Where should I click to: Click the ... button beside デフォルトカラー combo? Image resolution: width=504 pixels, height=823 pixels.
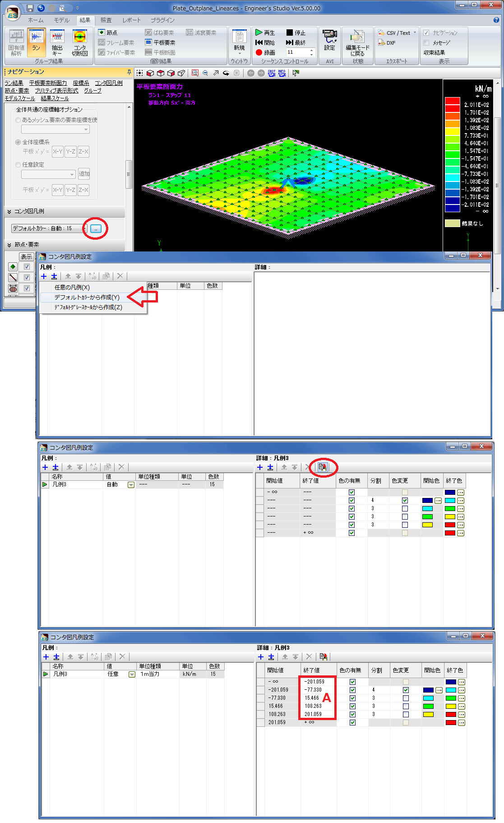click(x=96, y=228)
